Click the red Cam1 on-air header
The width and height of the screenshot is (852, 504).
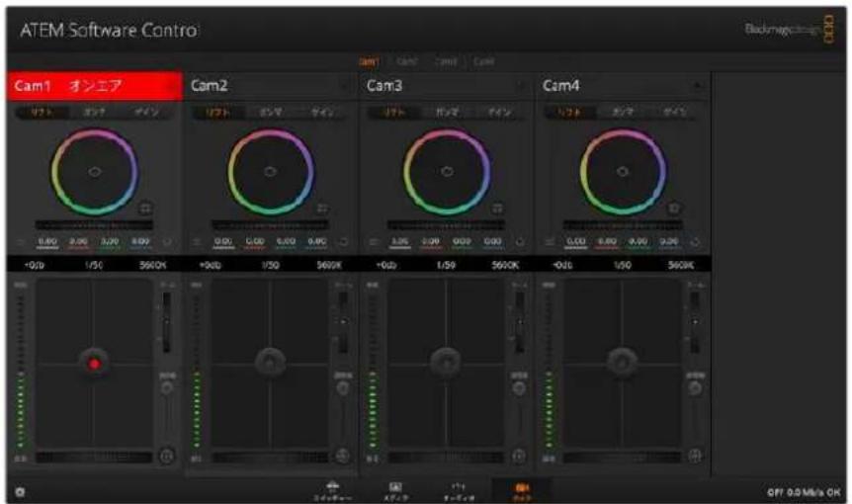[x=95, y=86]
